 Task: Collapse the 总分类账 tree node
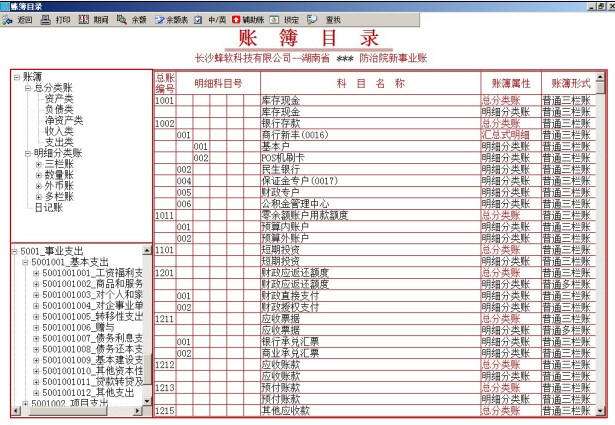27,88
